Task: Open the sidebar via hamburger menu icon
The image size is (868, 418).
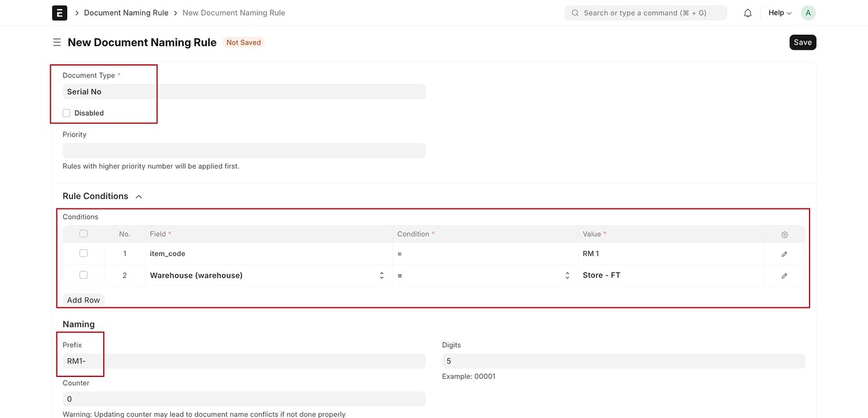Action: pyautogui.click(x=57, y=42)
